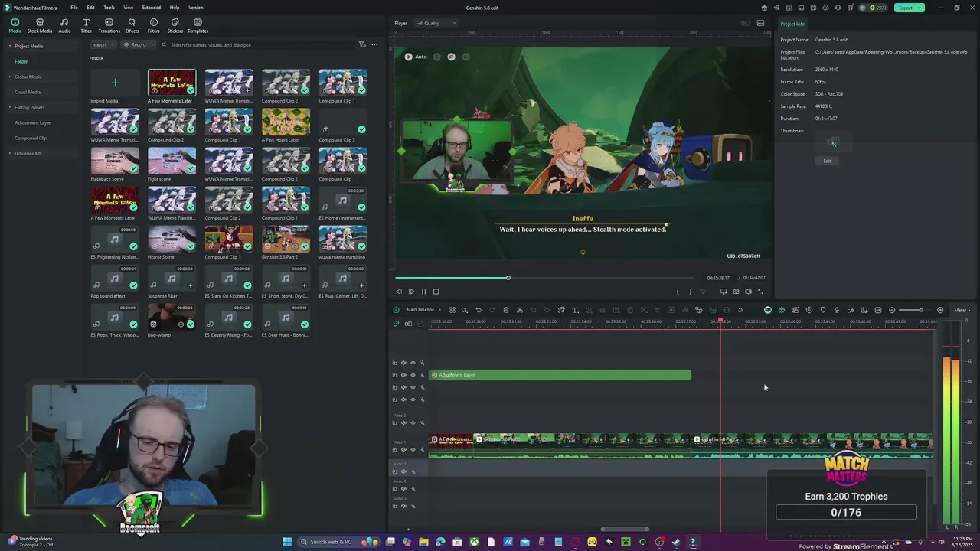Open the Transitions tab

[x=109, y=26]
